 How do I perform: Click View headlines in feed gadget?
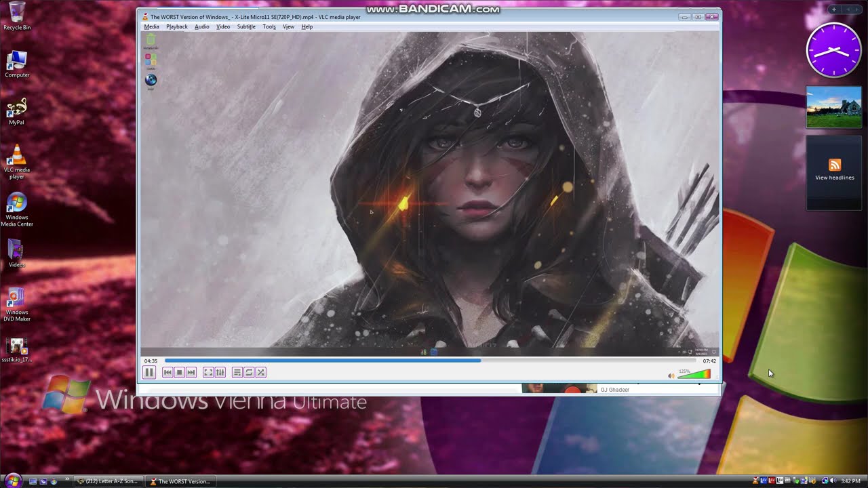tap(834, 178)
